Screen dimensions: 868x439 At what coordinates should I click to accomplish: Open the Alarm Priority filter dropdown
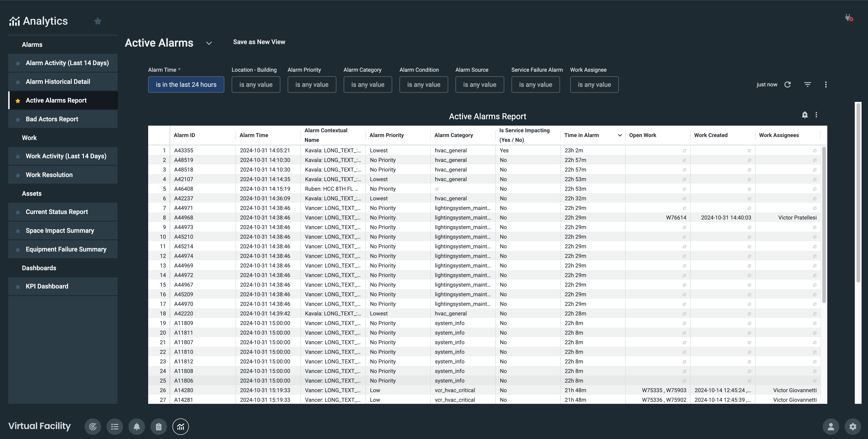312,85
